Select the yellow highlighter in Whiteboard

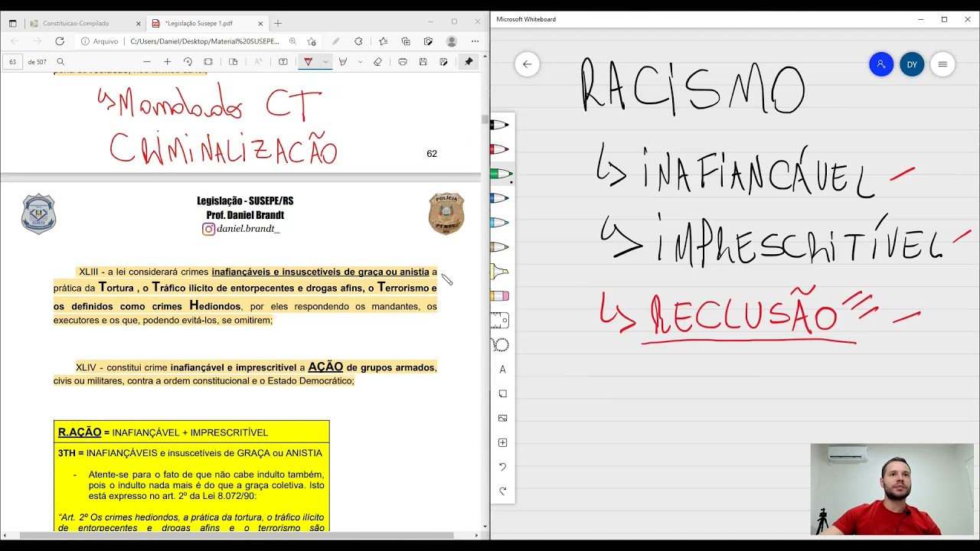tap(501, 272)
